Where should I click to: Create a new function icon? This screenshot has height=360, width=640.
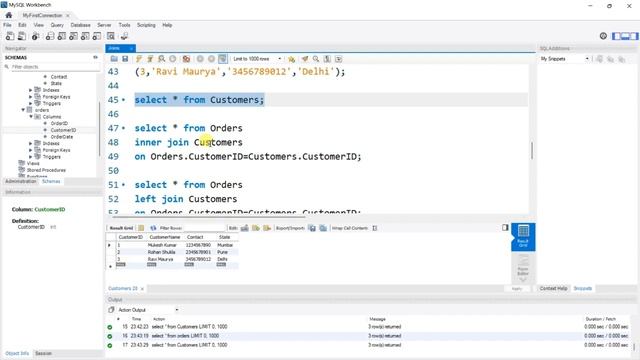[x=97, y=36]
